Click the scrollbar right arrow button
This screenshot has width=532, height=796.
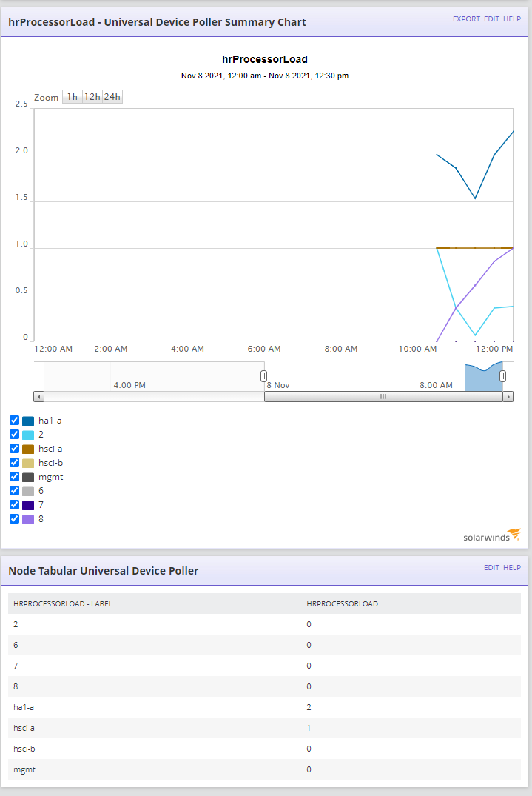508,396
